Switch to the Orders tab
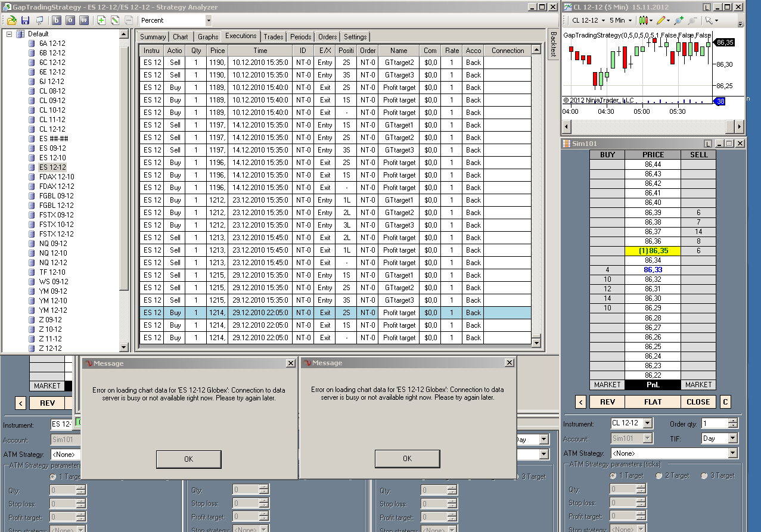 coord(328,37)
